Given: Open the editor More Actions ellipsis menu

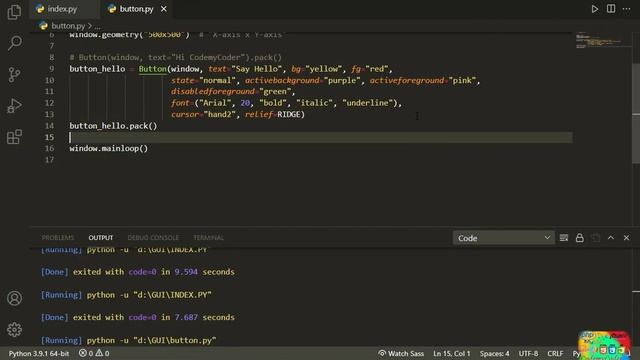Looking at the screenshot, I should click(627, 9).
